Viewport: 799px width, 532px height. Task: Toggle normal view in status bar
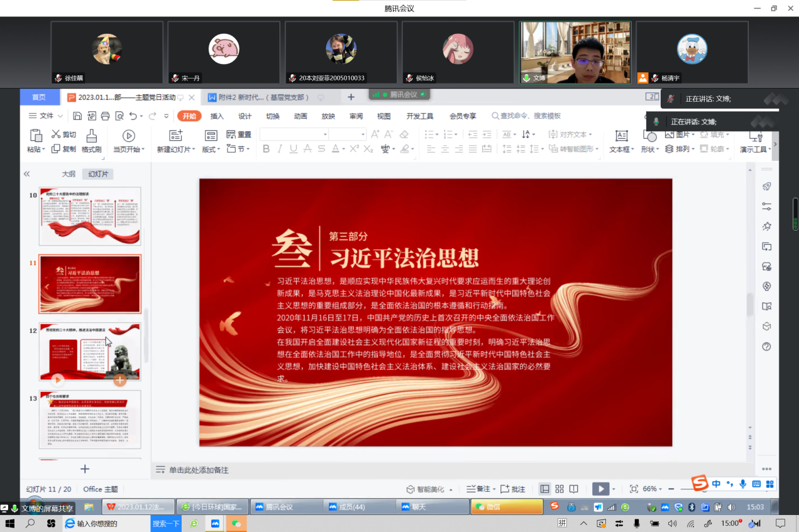pos(544,489)
